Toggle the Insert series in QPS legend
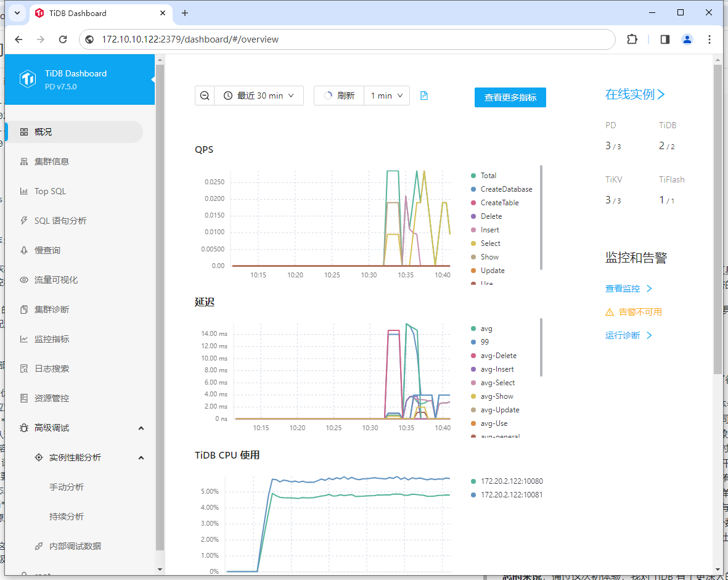 (x=485, y=230)
